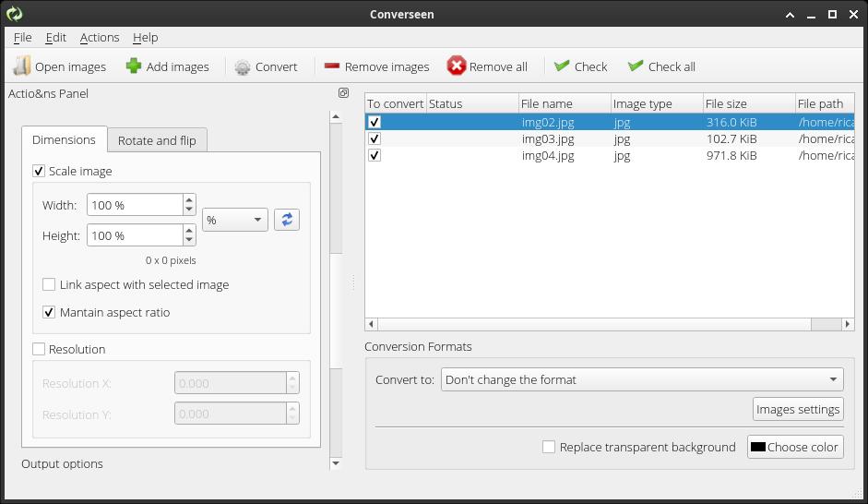This screenshot has width=868, height=504.
Task: Enable Link aspect with selected image
Action: click(49, 284)
